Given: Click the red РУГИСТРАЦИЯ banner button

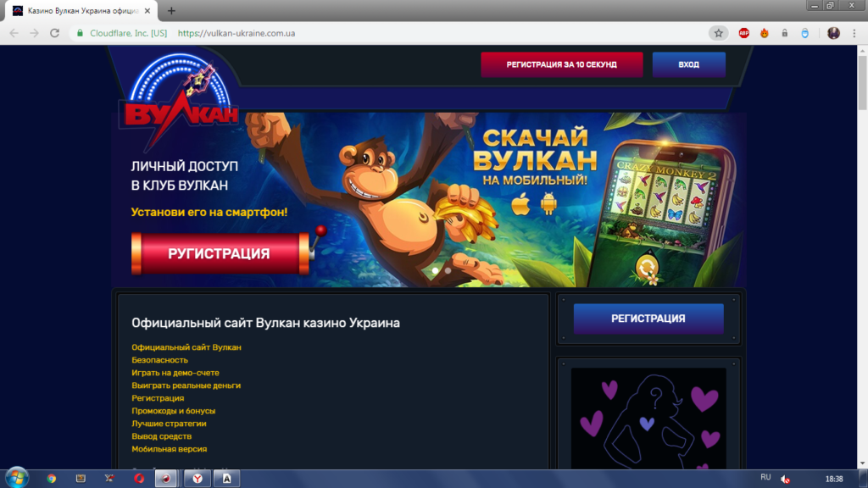Looking at the screenshot, I should click(220, 253).
